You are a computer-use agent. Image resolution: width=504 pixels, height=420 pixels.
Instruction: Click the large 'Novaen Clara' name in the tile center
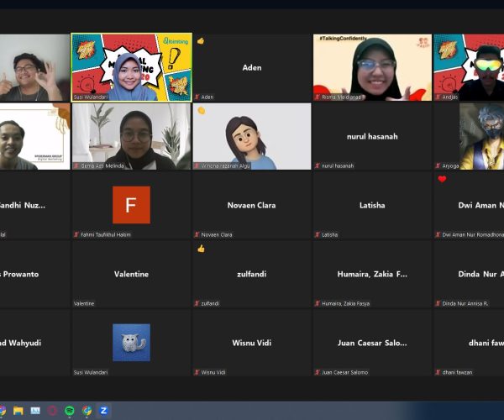pos(252,205)
